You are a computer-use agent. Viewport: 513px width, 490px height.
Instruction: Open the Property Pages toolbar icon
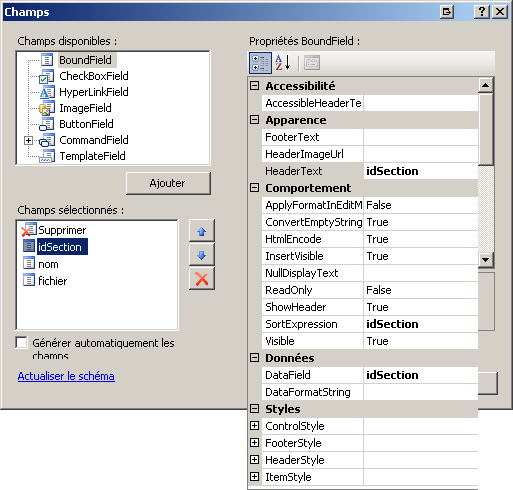pos(312,63)
